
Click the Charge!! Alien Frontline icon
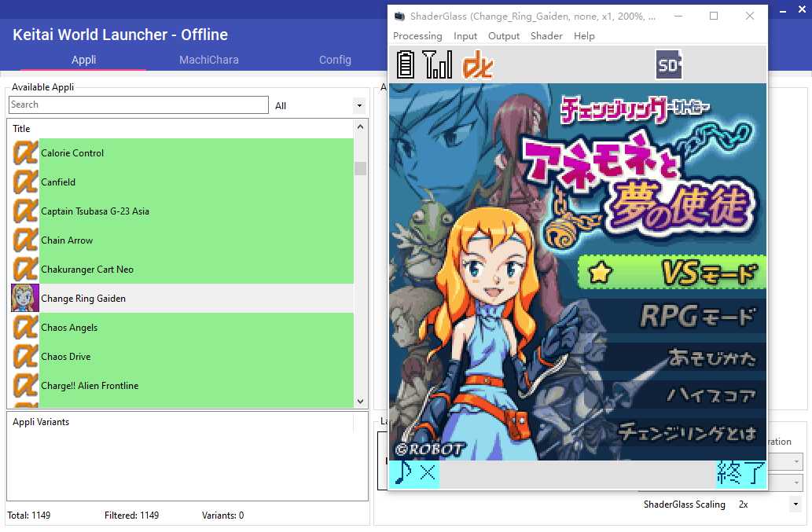pyautogui.click(x=25, y=386)
